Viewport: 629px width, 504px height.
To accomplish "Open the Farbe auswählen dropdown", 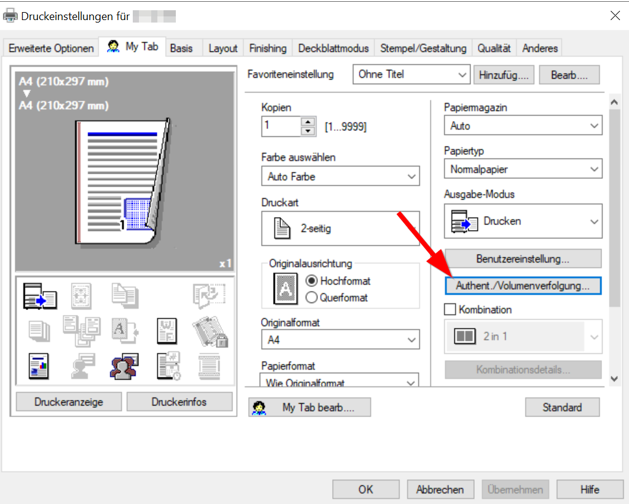I will click(340, 177).
